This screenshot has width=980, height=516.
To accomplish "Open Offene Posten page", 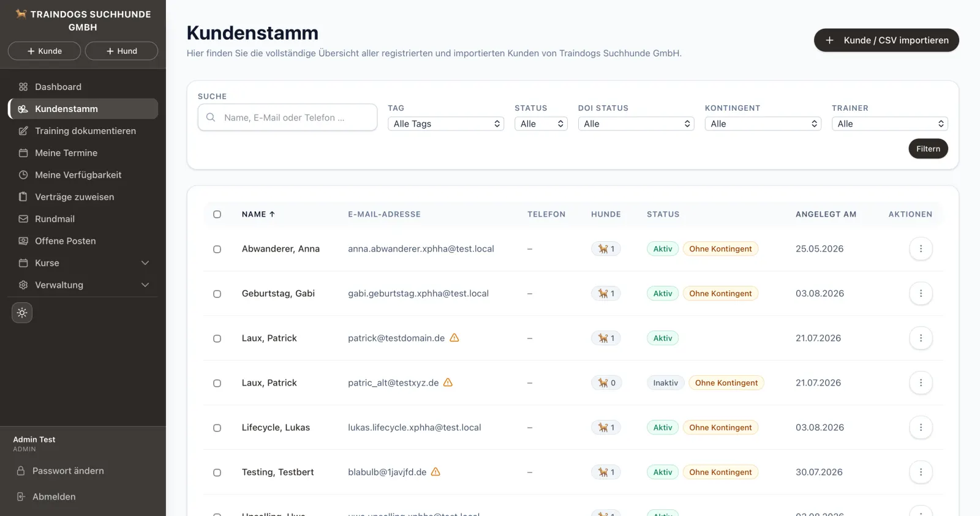I will coord(83,241).
